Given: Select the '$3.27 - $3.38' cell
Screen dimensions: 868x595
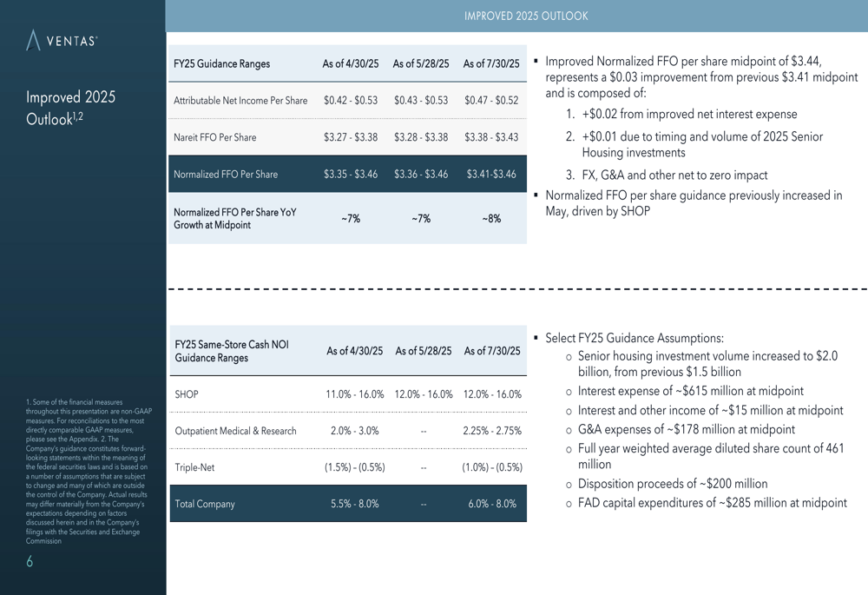Looking at the screenshot, I should tap(351, 137).
